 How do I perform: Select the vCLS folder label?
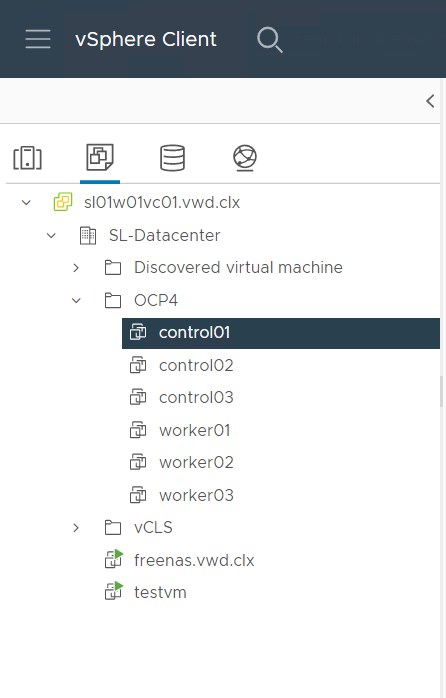153,528
